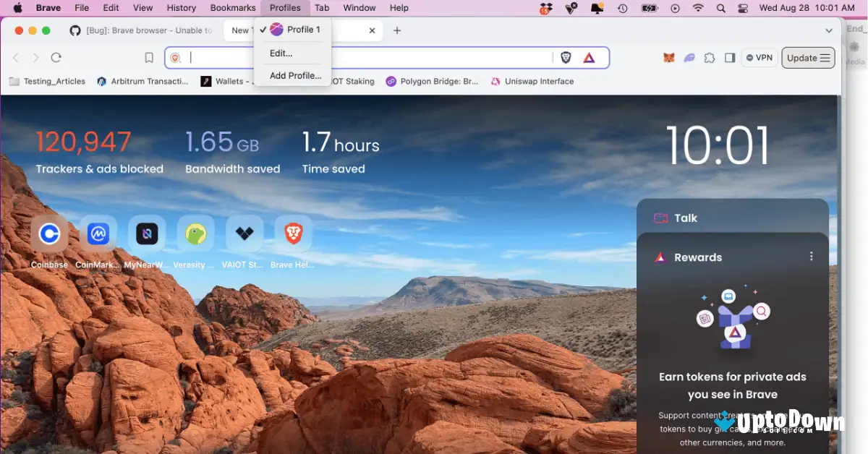This screenshot has width=868, height=454.
Task: Click the Brave Help shortcut icon
Action: pos(292,234)
